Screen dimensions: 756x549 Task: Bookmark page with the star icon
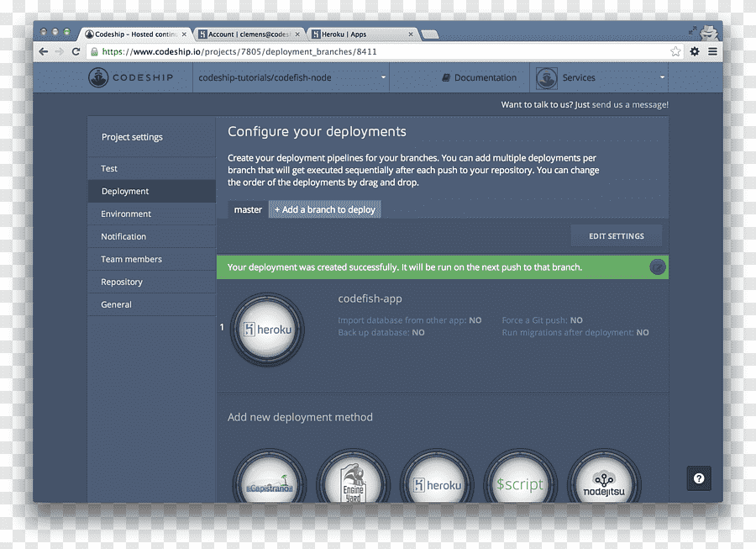tap(675, 51)
